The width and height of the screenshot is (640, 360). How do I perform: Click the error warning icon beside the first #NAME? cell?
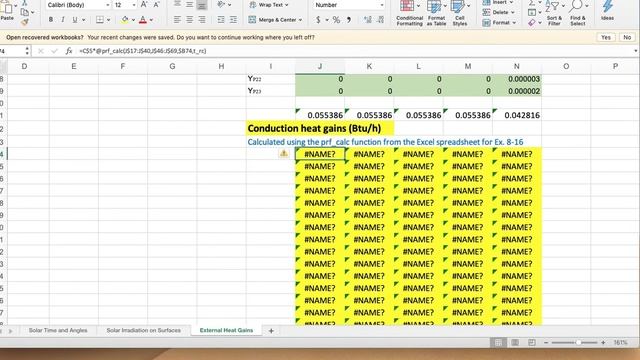coord(284,153)
